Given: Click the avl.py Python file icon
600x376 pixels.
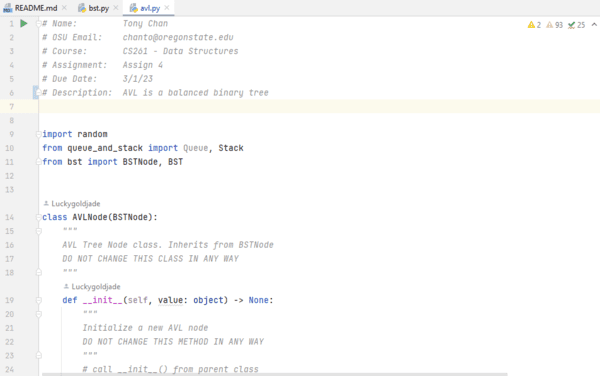Looking at the screenshot, I should 134,8.
